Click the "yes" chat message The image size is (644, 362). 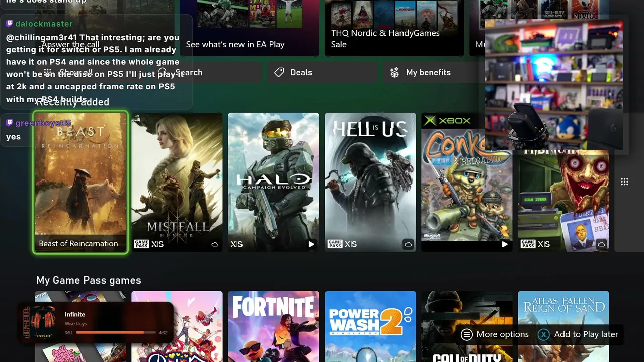pyautogui.click(x=13, y=137)
